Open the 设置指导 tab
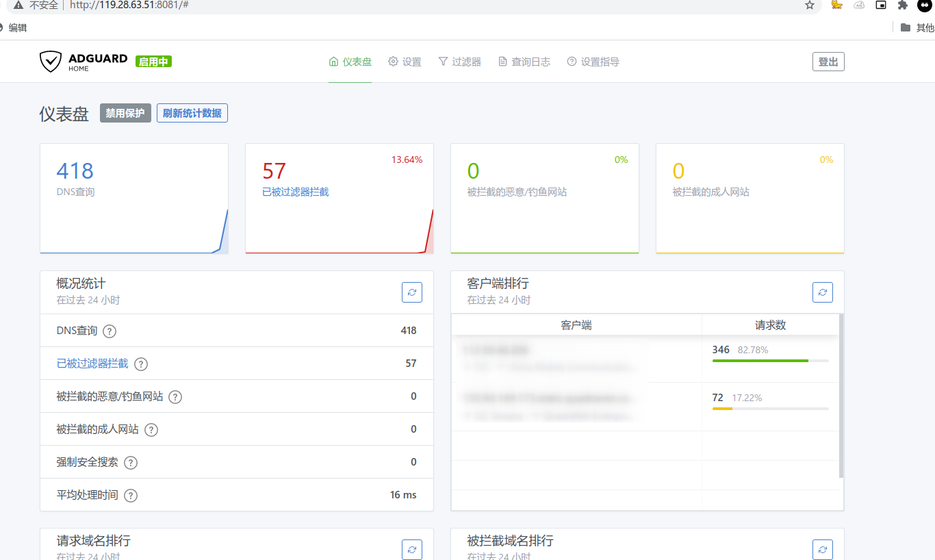This screenshot has width=935, height=560. point(593,62)
